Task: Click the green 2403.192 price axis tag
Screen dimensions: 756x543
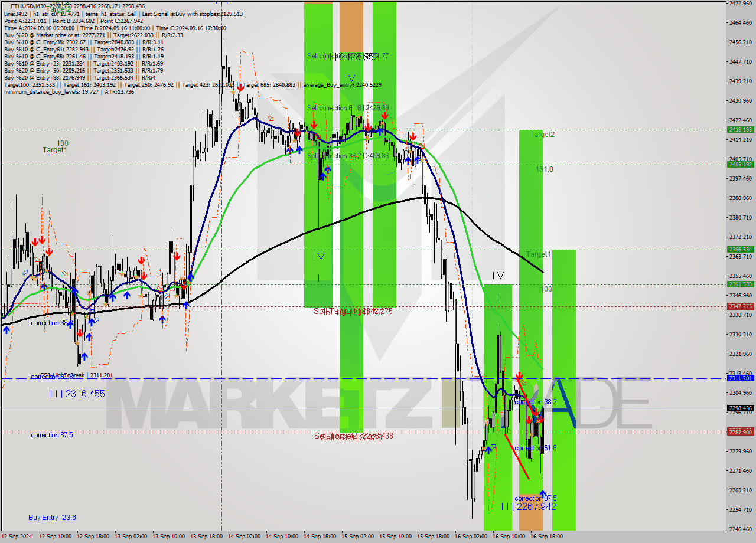Action: 740,165
